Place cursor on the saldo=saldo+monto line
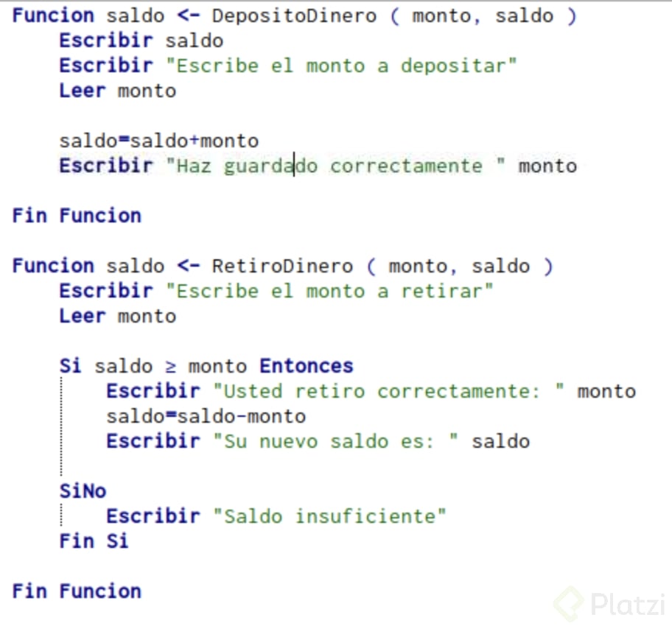Image resolution: width=672 pixels, height=629 pixels. [159, 141]
